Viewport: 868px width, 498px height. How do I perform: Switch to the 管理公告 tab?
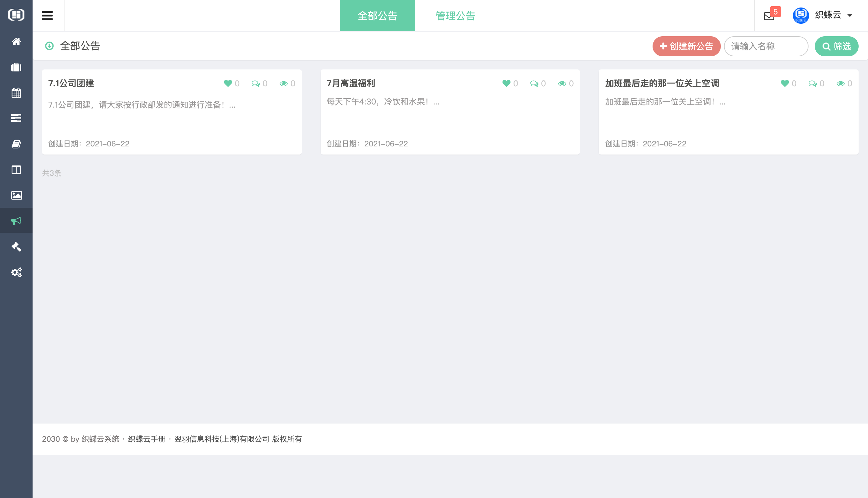[455, 16]
